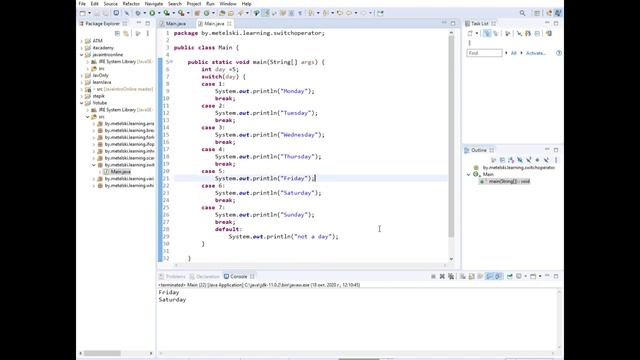Click Remove All Terminated Launches icon

(451, 277)
